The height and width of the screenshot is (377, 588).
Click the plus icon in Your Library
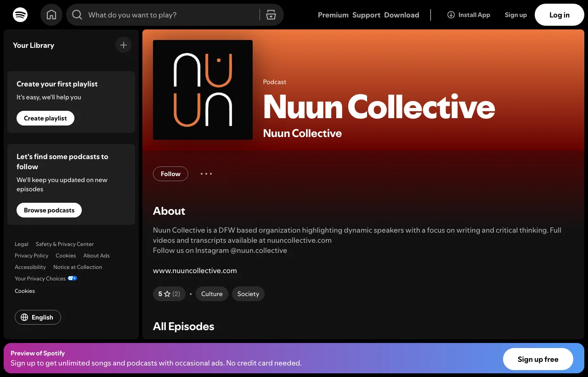tap(123, 45)
